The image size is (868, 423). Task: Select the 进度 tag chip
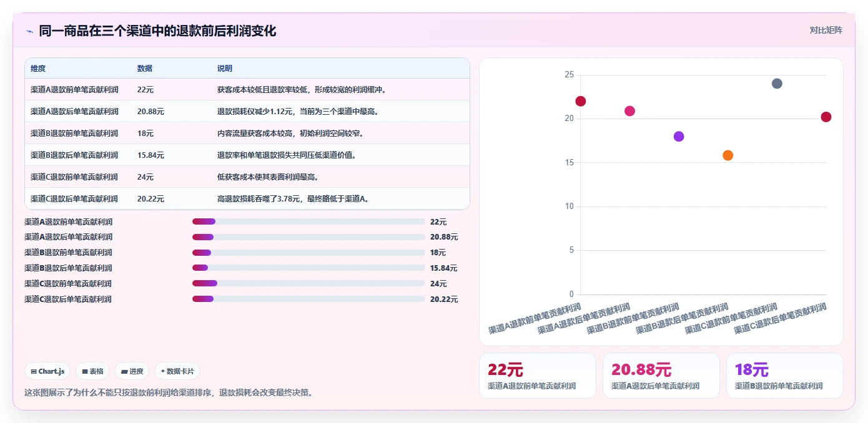coord(132,371)
